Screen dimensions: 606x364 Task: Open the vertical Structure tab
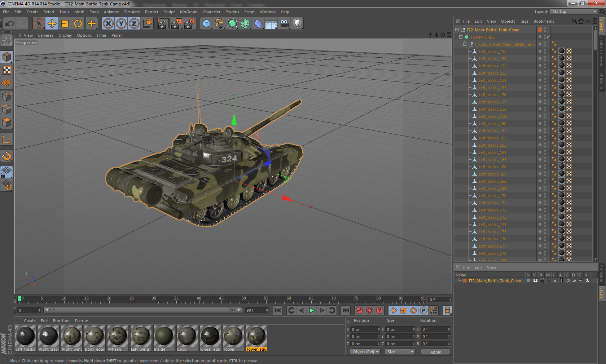point(602,81)
